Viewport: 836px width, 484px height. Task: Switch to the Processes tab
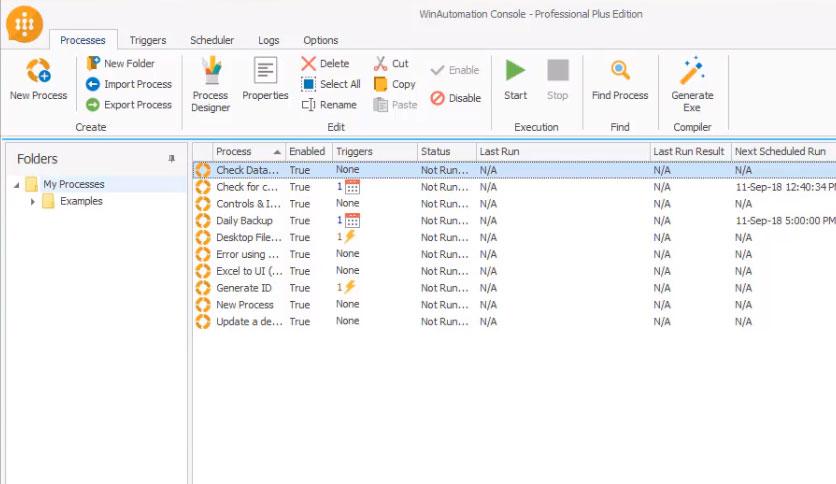click(x=83, y=40)
